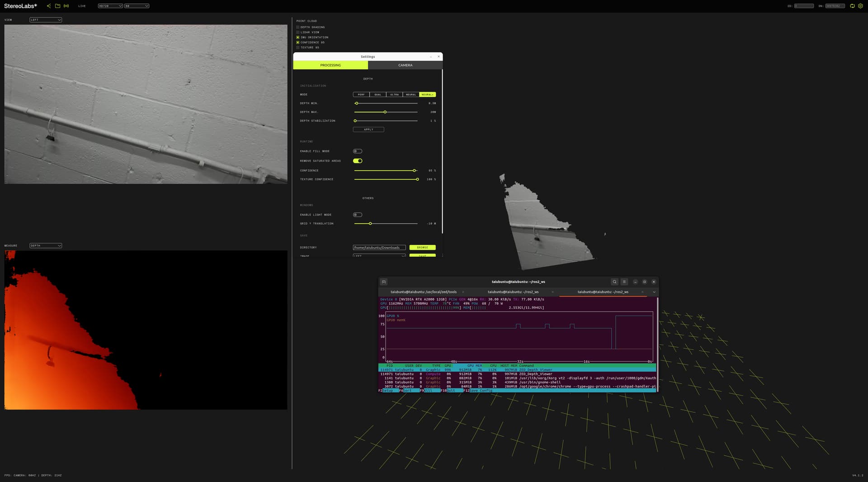Click the save Directory path field
The image size is (868, 482).
tap(379, 248)
